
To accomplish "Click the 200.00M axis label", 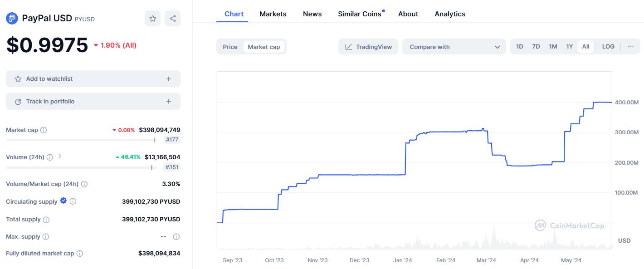I will point(627,163).
